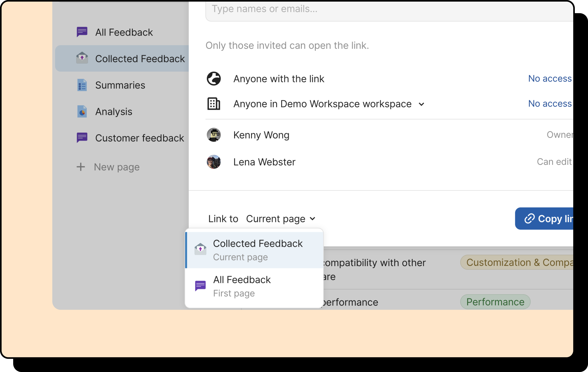Screen dimensions: 588x372
Task: Click the plus icon beside New page
Action: (81, 167)
